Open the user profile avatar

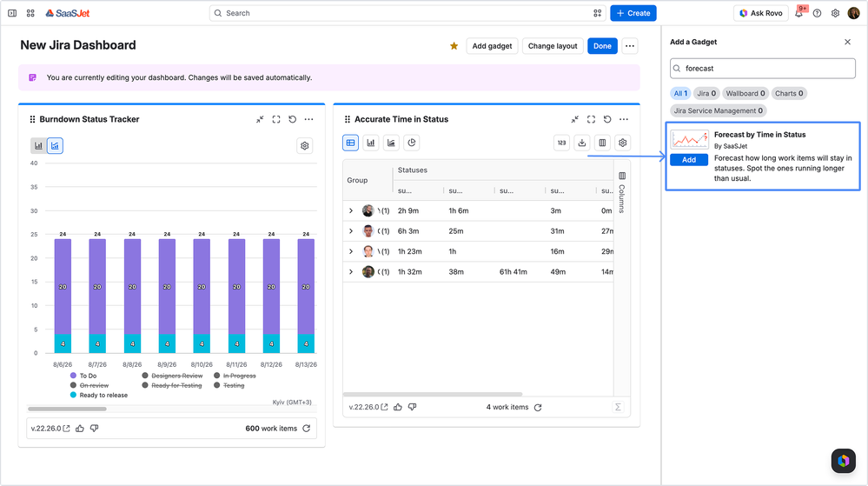853,13
